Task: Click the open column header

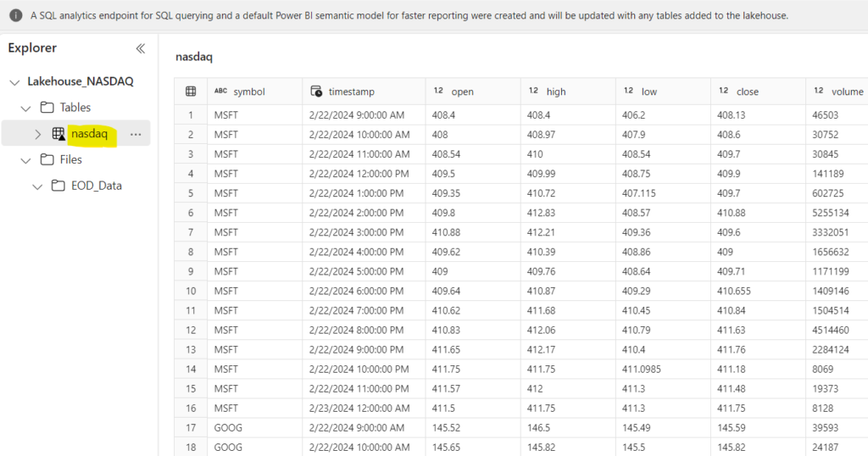Action: 473,92
